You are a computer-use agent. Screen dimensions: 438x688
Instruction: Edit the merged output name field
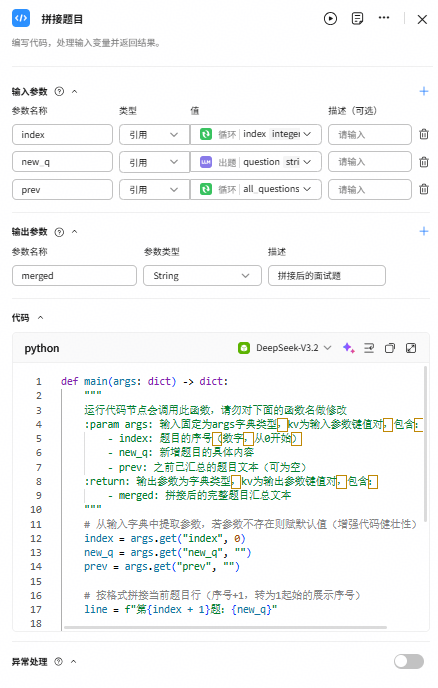pyautogui.click(x=74, y=276)
